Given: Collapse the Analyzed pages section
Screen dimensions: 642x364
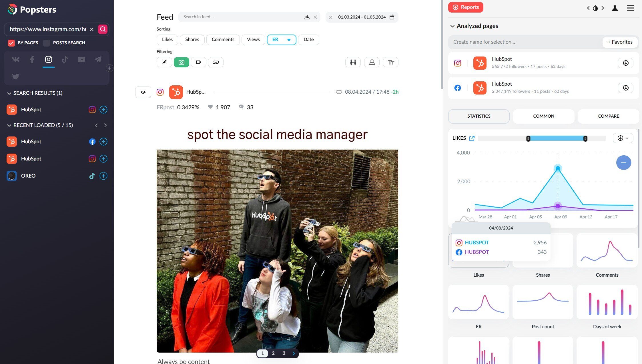Looking at the screenshot, I should point(452,26).
